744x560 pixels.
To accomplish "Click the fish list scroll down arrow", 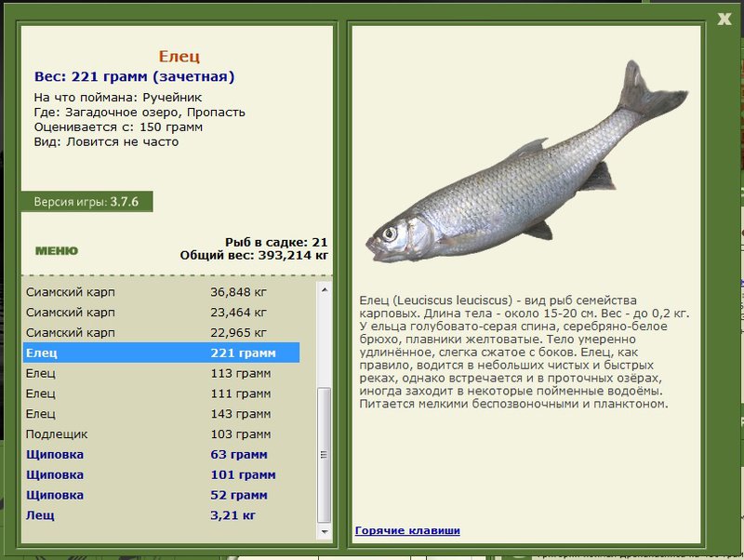I will (325, 532).
